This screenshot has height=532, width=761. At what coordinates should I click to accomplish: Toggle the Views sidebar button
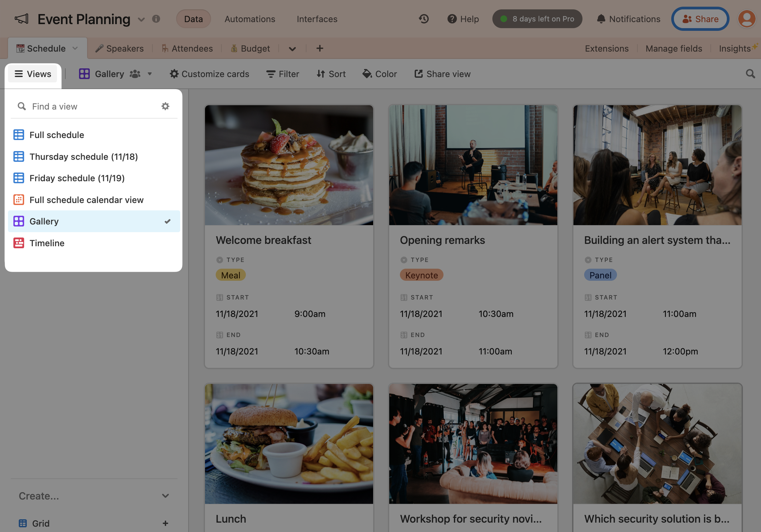coord(33,74)
